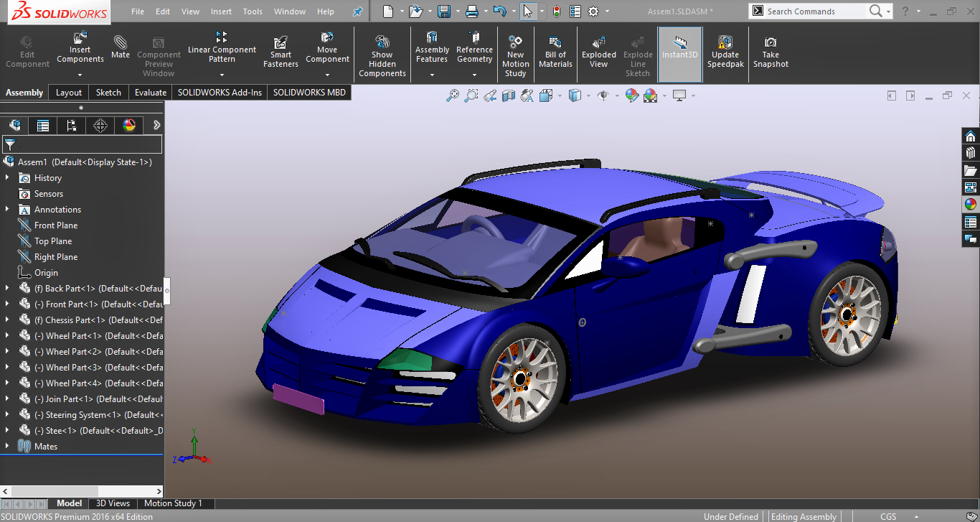Screen dimensions: 980x522
Task: Open the Motion Study 1 tab
Action: click(x=174, y=503)
